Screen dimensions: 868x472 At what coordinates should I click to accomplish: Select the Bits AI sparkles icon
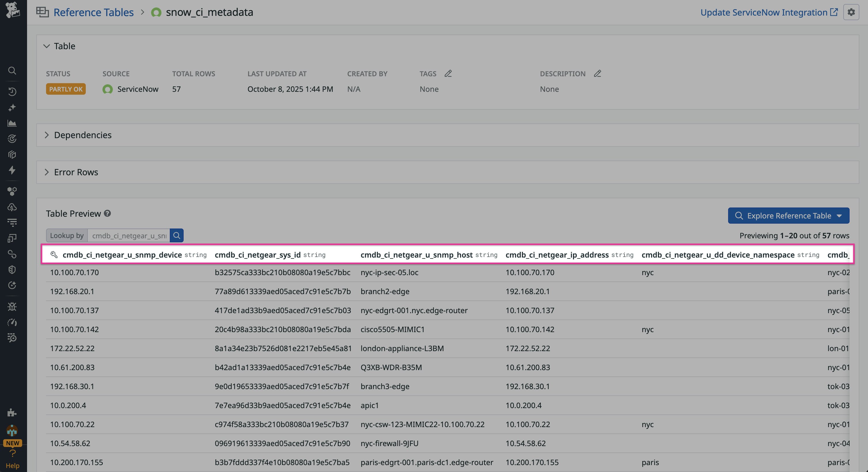(x=12, y=108)
